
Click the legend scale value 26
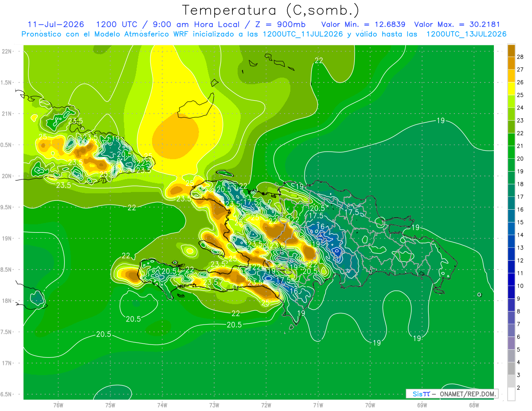[520, 82]
